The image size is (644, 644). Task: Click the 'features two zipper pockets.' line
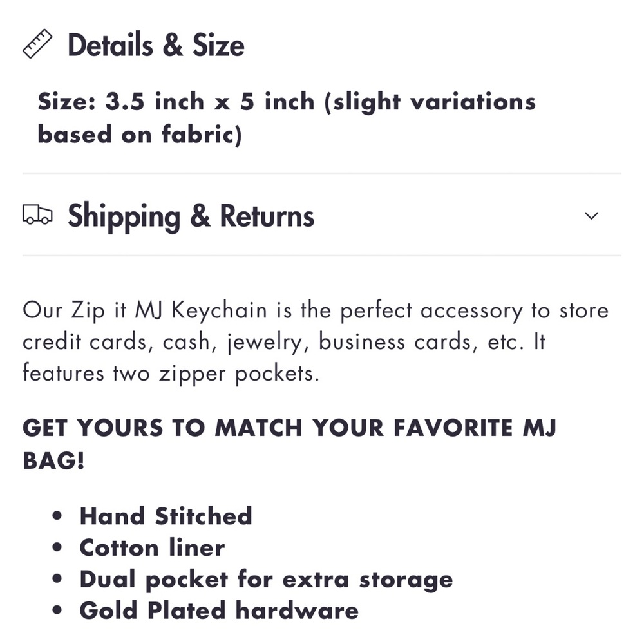tap(171, 374)
